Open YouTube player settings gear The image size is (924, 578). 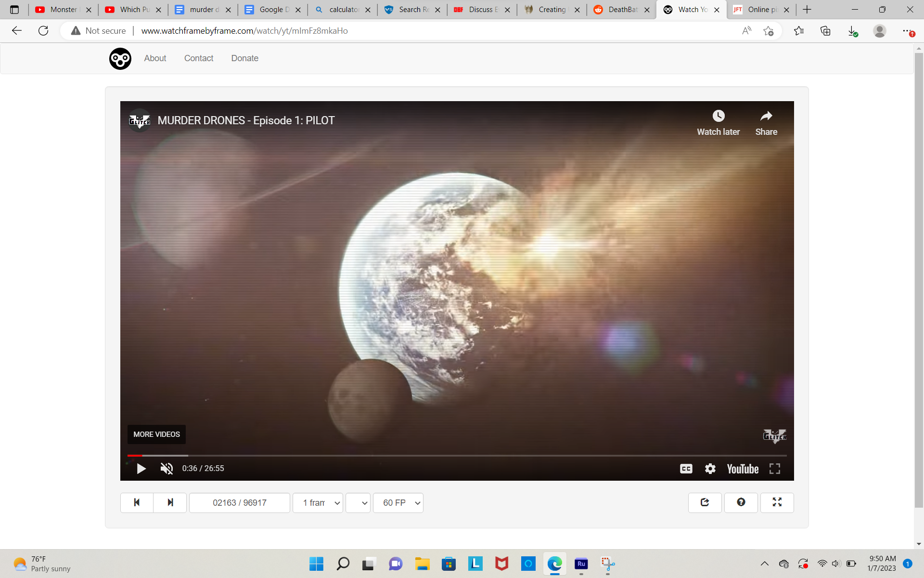(x=710, y=469)
